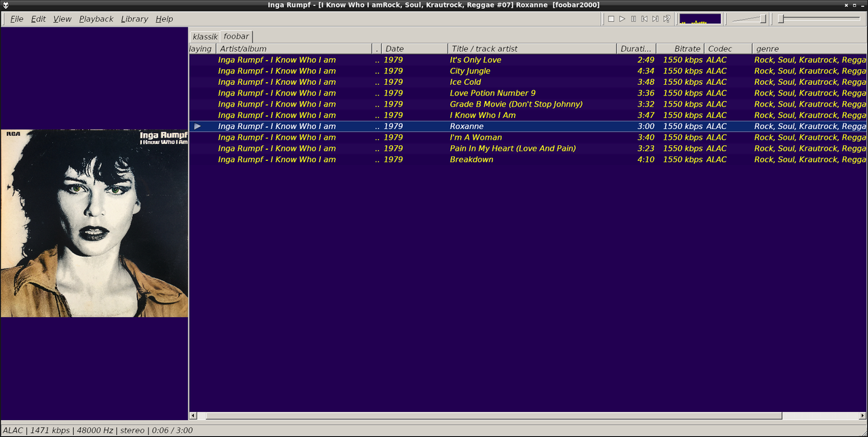Click the horizontal scrollbar right arrow
868x437 pixels.
pyautogui.click(x=863, y=416)
